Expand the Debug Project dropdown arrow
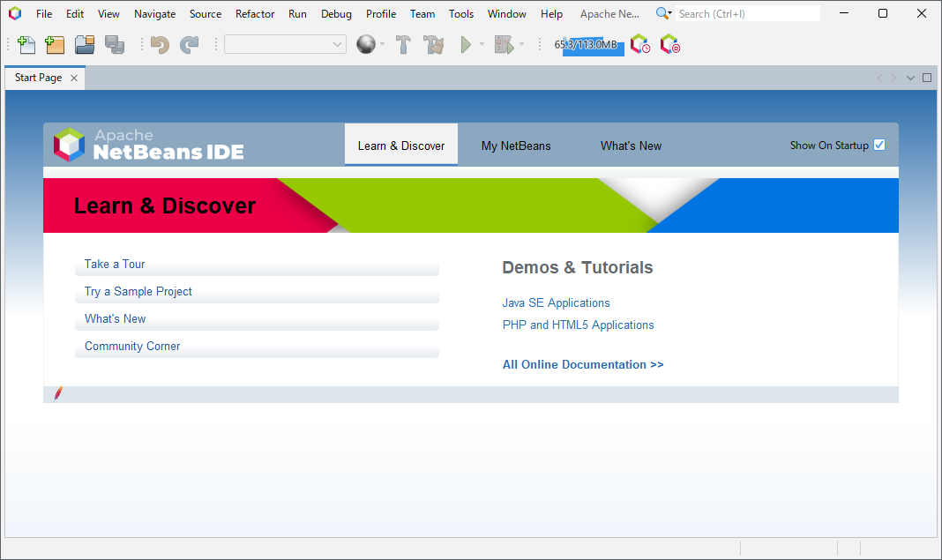942x560 pixels. [x=521, y=44]
